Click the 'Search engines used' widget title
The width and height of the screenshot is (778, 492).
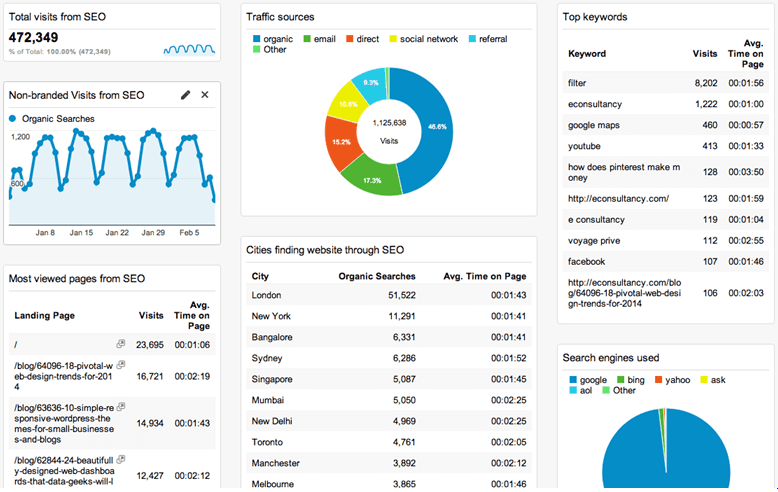click(x=611, y=358)
